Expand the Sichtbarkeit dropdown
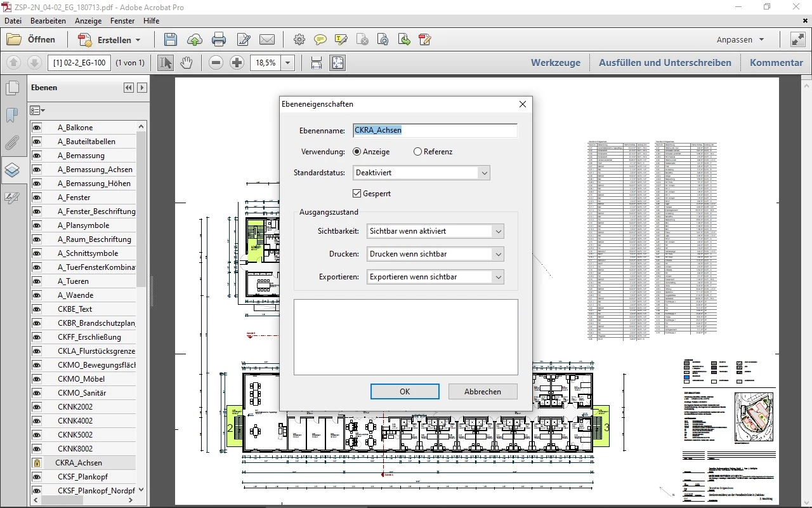Screen dimensions: 812x508 (x=435, y=231)
